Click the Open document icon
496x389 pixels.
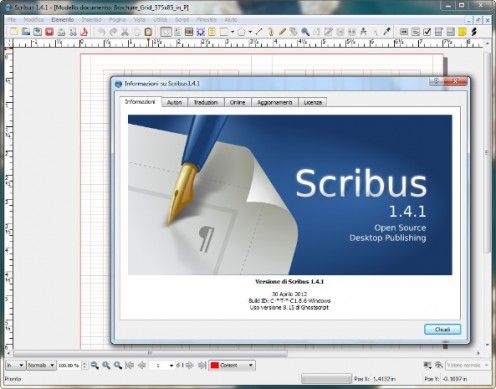click(x=26, y=32)
